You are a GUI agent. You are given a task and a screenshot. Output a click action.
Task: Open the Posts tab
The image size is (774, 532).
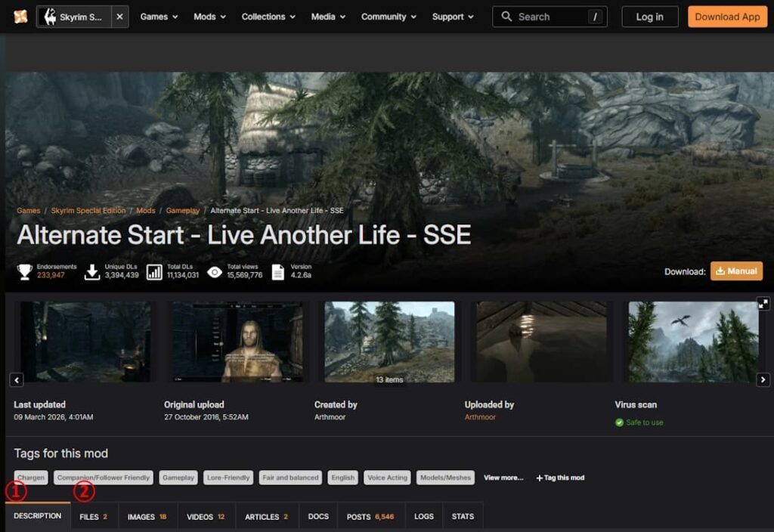pos(370,517)
